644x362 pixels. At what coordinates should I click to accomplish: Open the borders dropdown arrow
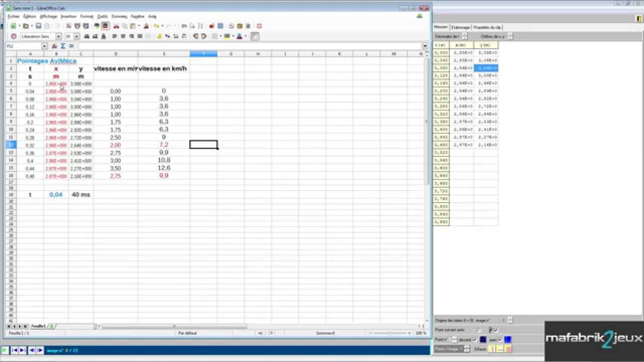[220, 36]
